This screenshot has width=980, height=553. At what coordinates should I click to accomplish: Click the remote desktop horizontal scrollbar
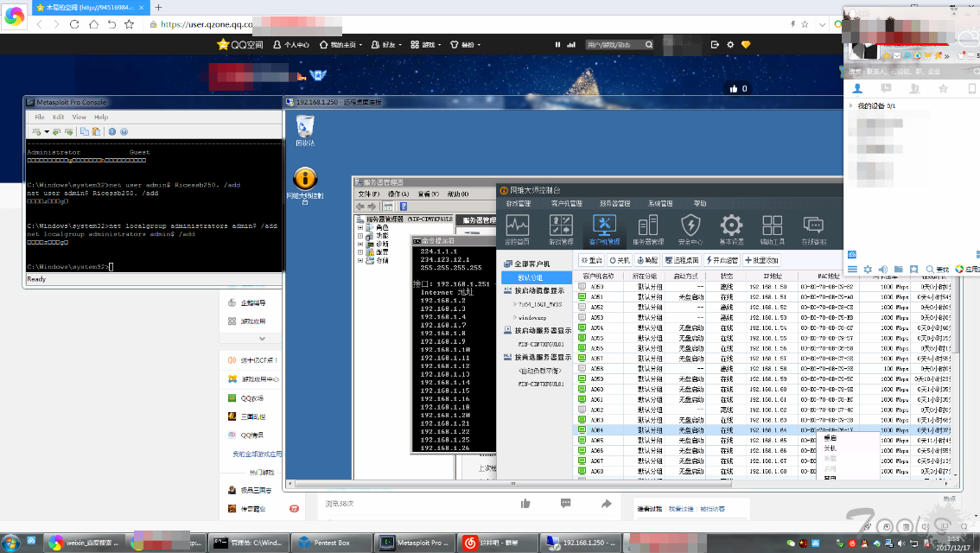coord(512,484)
